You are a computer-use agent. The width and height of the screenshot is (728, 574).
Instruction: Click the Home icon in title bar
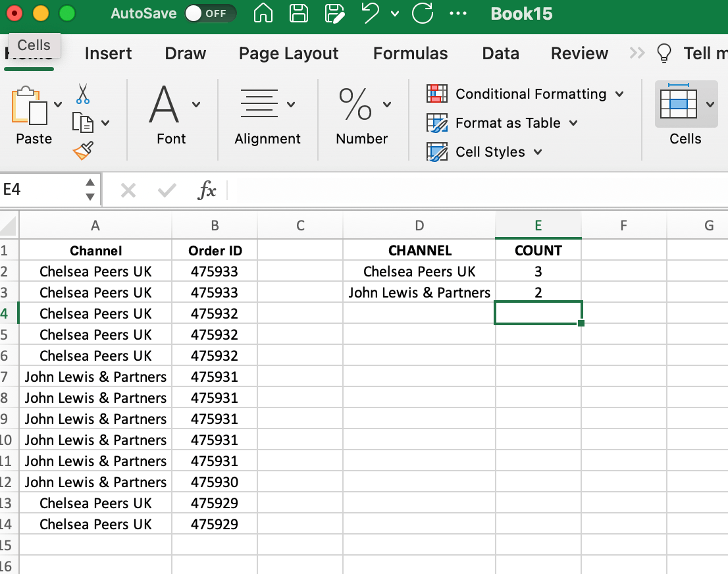pyautogui.click(x=263, y=13)
